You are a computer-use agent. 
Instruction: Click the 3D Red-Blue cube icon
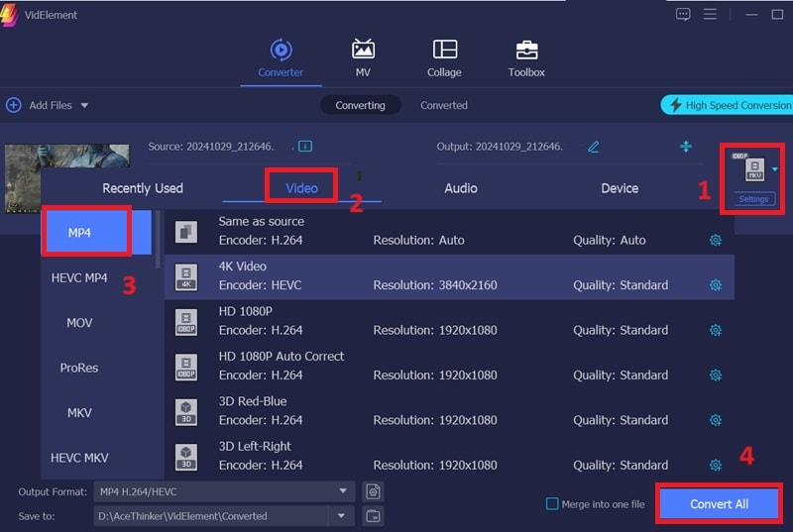[x=186, y=412]
